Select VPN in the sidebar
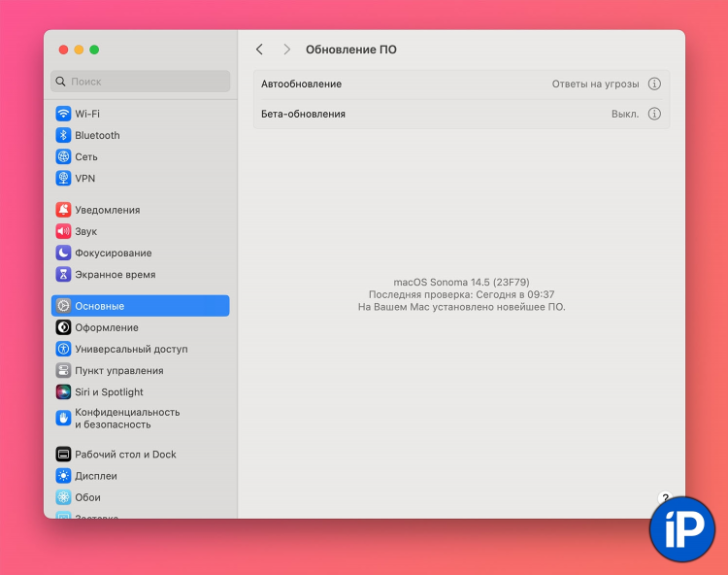 tap(140, 179)
